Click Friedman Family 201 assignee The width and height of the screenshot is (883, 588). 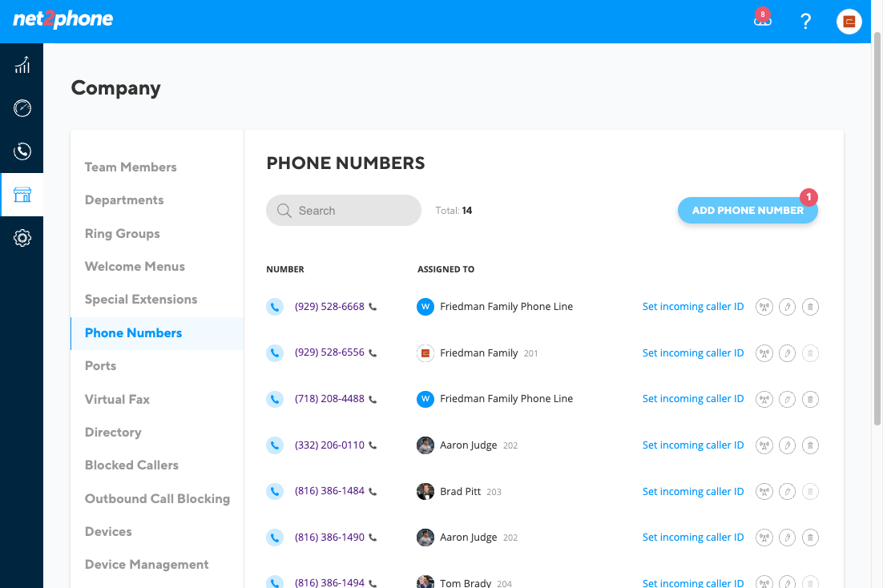[477, 353]
